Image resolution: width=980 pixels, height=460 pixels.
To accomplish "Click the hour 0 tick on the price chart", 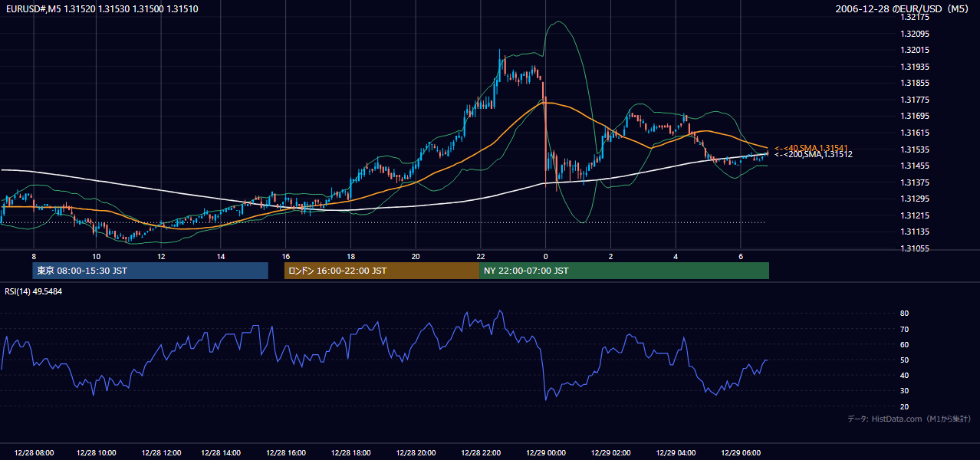I will point(545,256).
